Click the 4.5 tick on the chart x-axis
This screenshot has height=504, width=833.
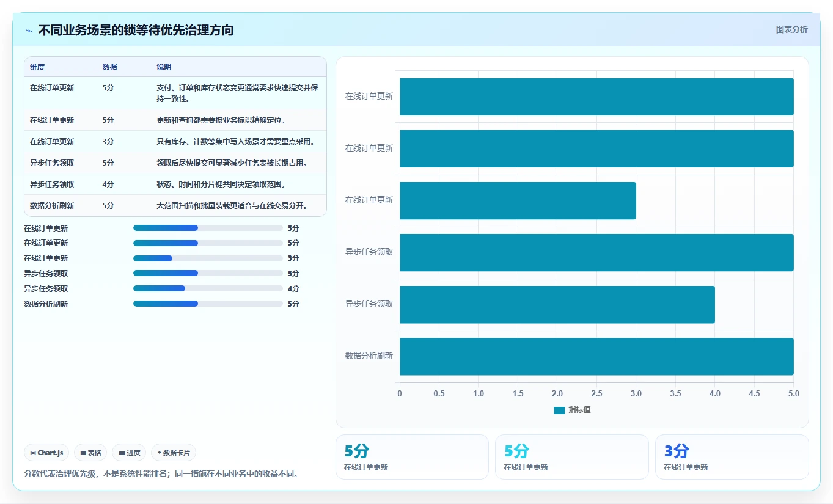coord(754,393)
